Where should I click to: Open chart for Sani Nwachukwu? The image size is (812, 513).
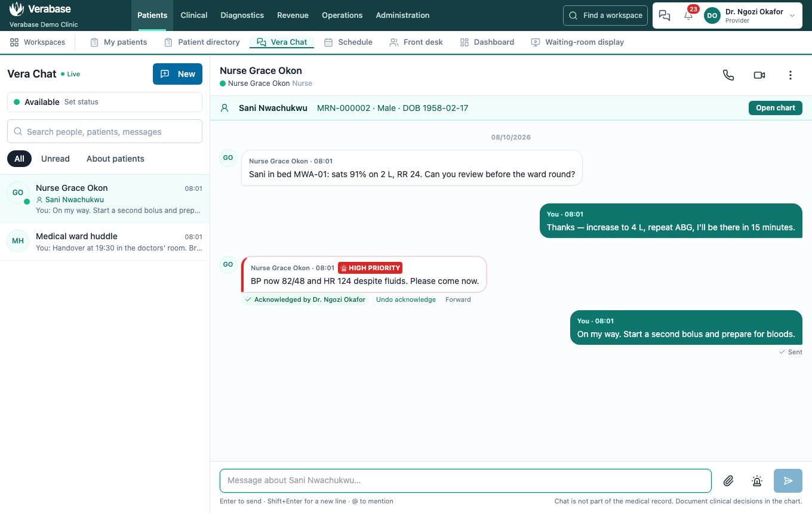776,108
